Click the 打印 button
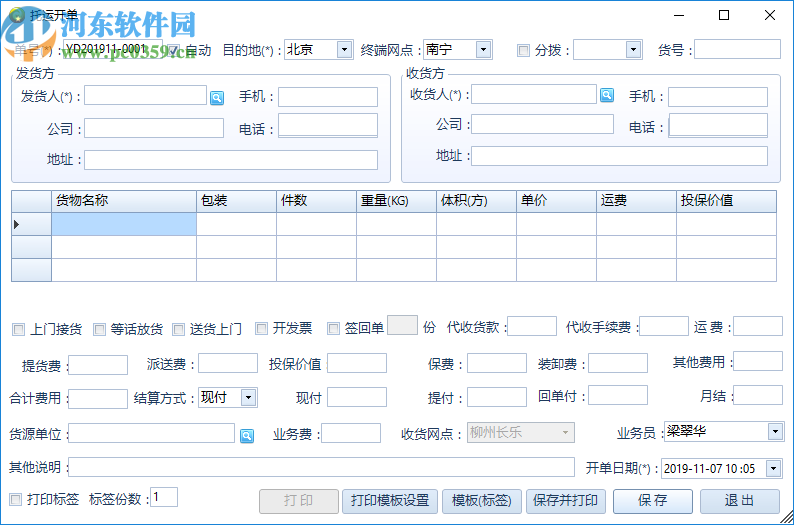The image size is (794, 525). tap(299, 501)
